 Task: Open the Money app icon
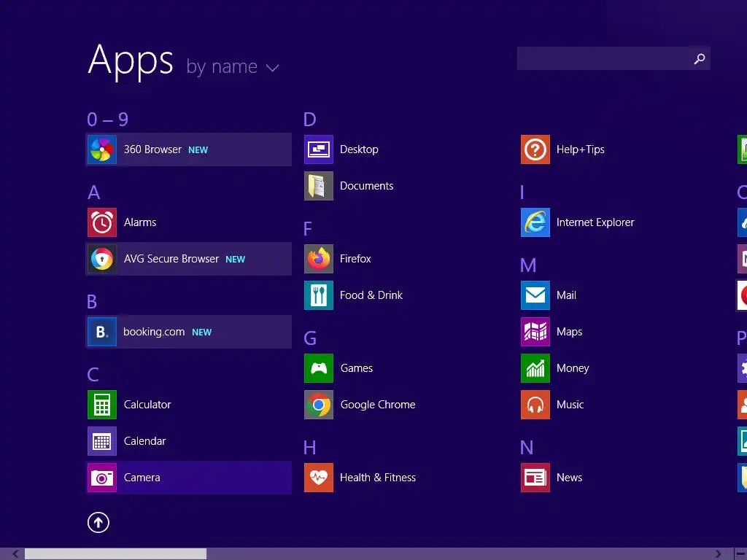point(535,368)
